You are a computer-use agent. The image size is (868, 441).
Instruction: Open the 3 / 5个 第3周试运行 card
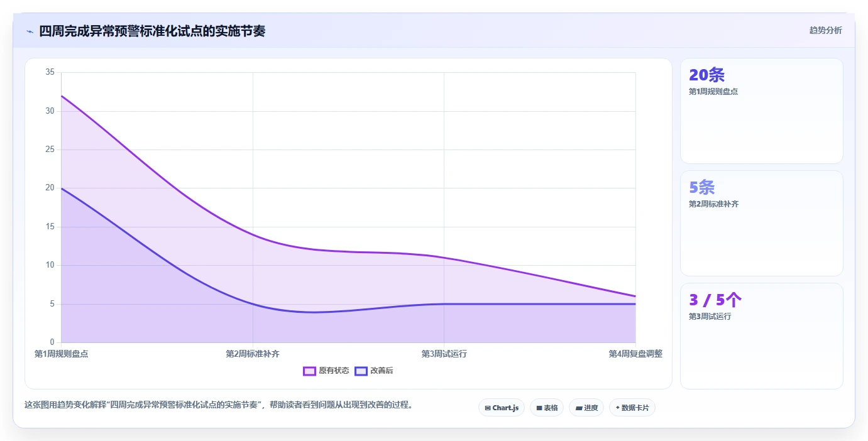(761, 335)
